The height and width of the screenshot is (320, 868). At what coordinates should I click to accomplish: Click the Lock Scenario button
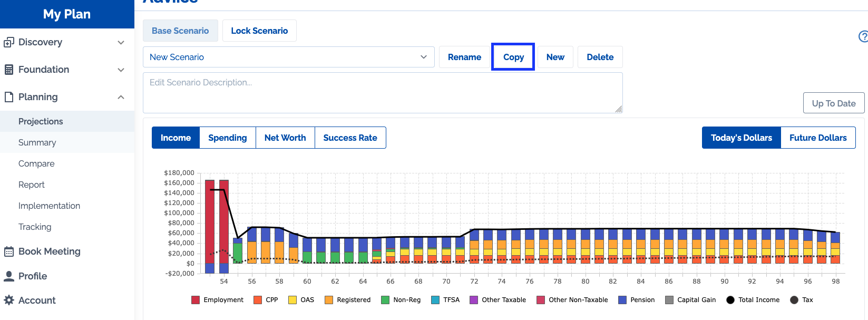tap(259, 31)
